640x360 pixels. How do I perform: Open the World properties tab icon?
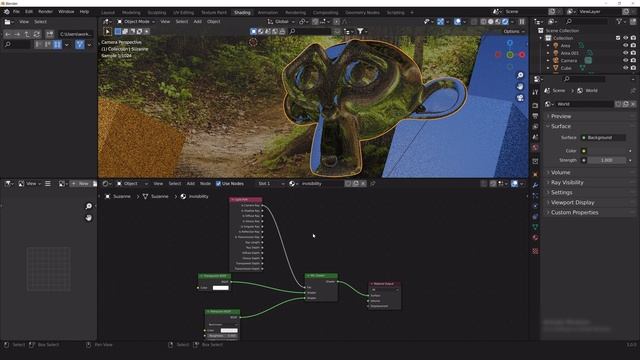535,148
